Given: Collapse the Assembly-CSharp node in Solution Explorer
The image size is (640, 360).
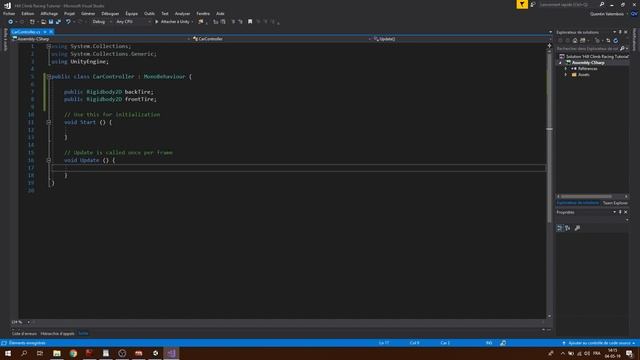Looking at the screenshot, I should click(x=560, y=63).
